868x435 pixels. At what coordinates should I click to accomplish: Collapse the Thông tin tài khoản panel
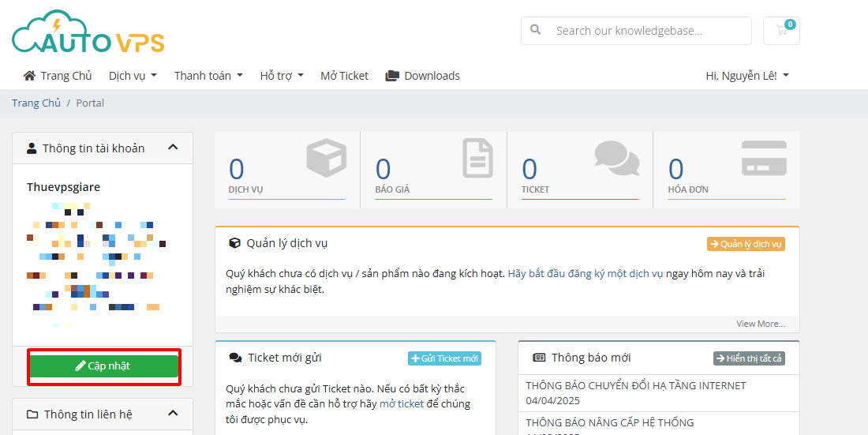click(173, 148)
